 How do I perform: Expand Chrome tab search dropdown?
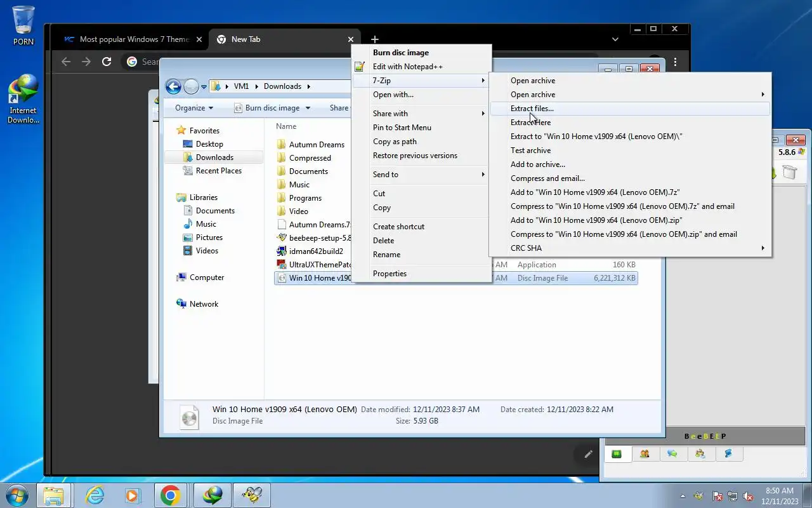[615, 39]
